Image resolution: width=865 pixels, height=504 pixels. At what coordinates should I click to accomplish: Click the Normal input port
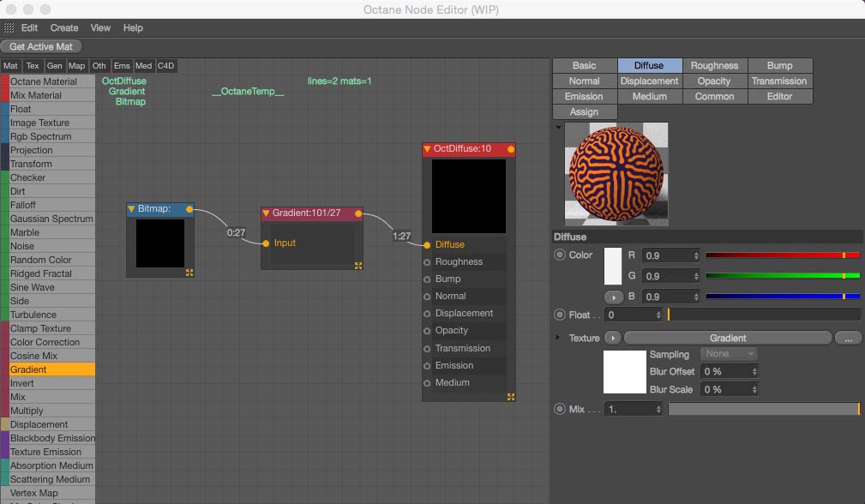[x=427, y=297]
